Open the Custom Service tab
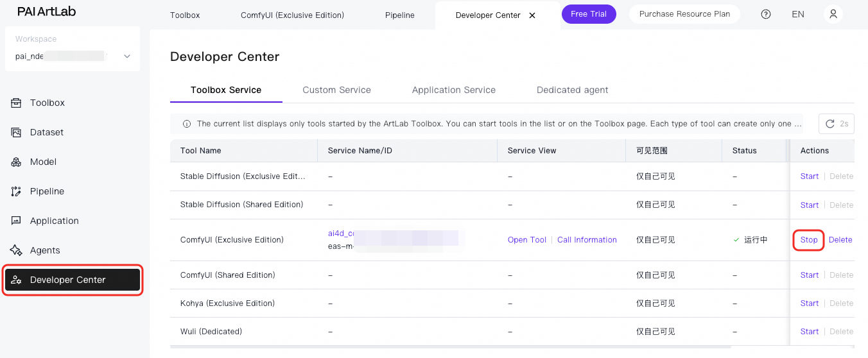Viewport: 868px width, 358px height. (336, 90)
